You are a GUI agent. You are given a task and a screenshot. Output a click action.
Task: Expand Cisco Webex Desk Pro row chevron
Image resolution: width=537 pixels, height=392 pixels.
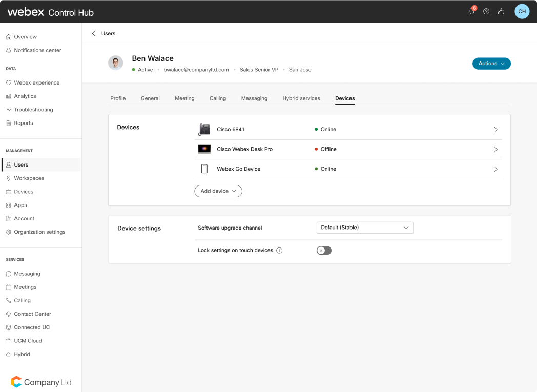point(495,149)
